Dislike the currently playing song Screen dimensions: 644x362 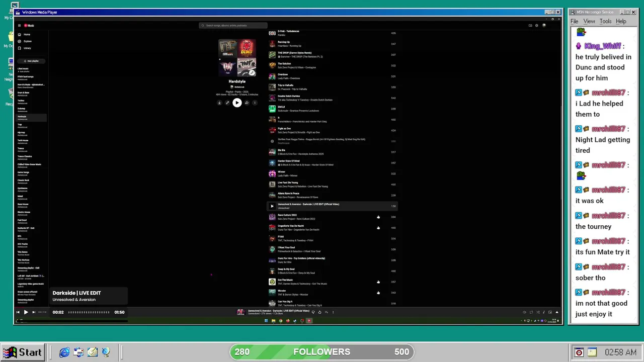pyautogui.click(x=313, y=312)
